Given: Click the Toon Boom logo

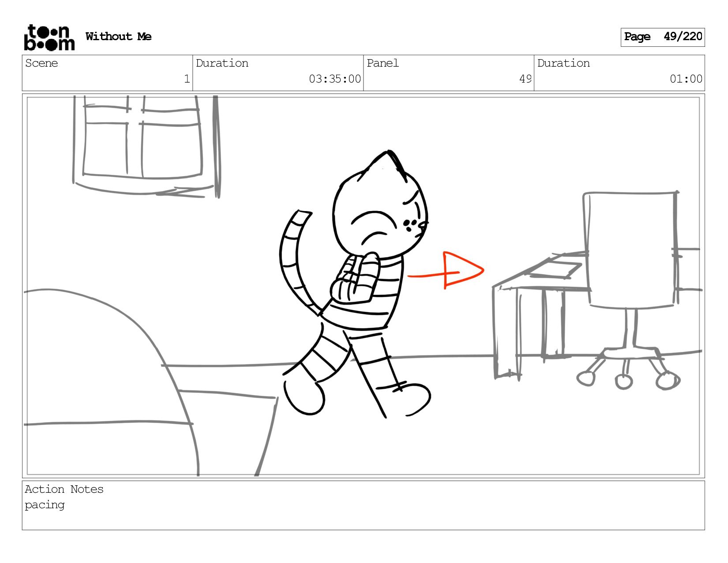Looking at the screenshot, I should [x=49, y=38].
